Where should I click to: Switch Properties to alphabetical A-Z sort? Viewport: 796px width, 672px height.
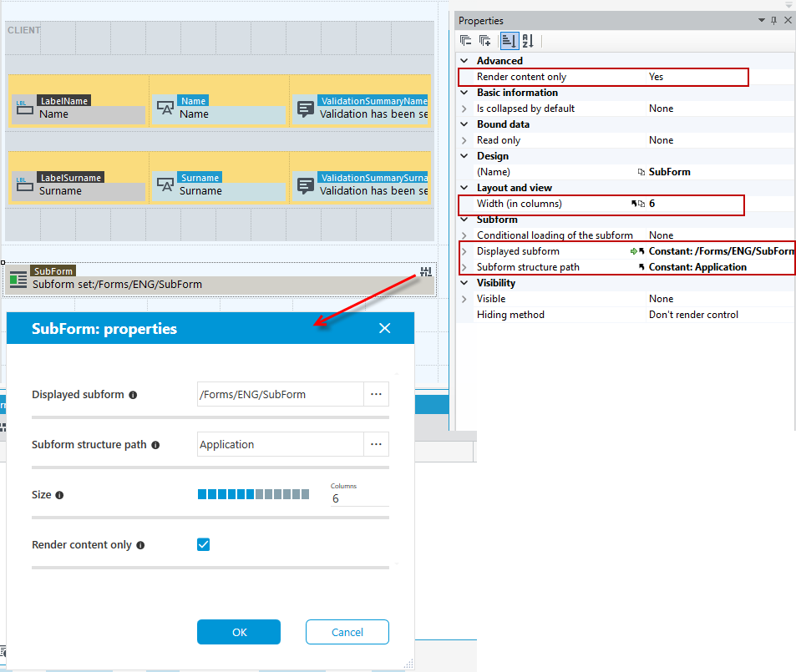[528, 41]
